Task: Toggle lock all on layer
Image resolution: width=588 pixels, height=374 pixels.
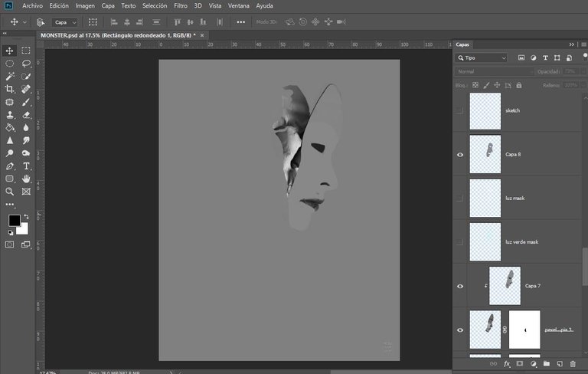Action: tap(519, 85)
